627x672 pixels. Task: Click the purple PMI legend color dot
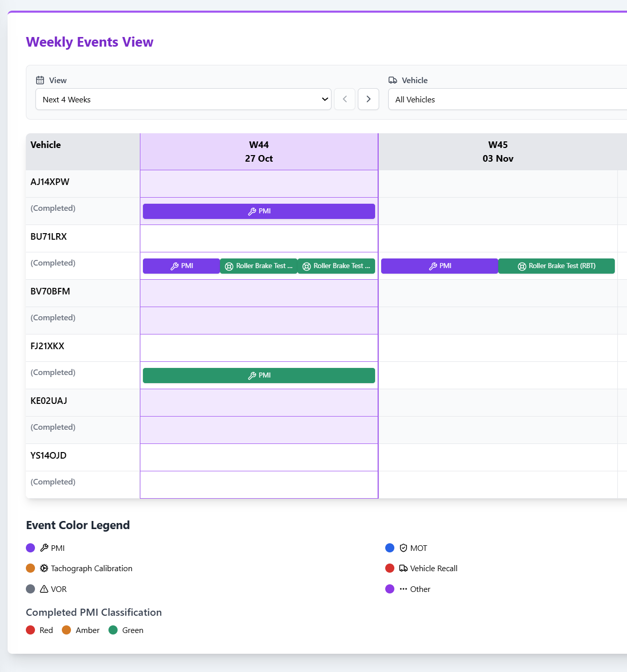click(30, 548)
